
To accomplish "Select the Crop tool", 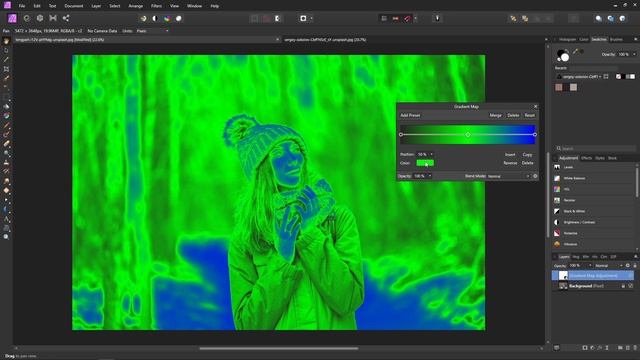I will [6, 69].
